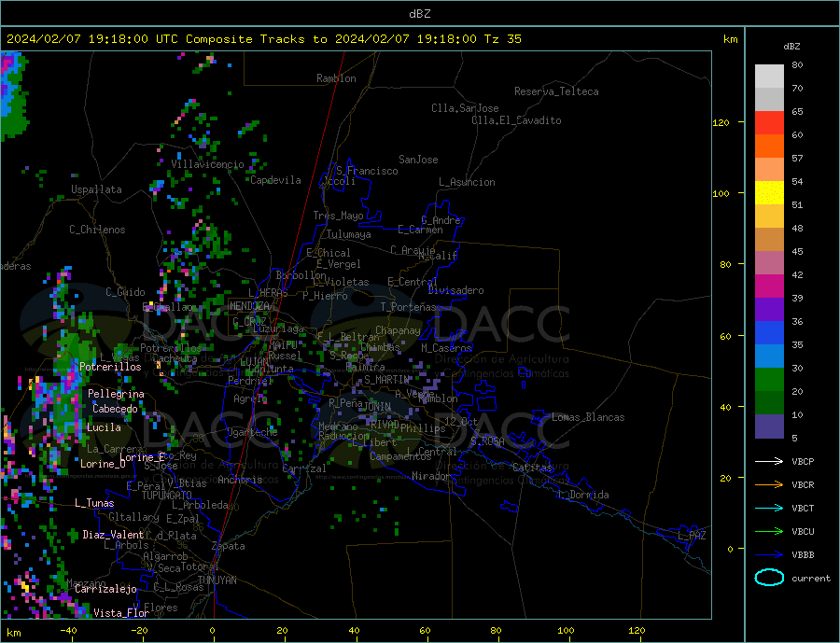Click the orange VBCR arrow in legend
840x643 pixels.
click(x=770, y=485)
